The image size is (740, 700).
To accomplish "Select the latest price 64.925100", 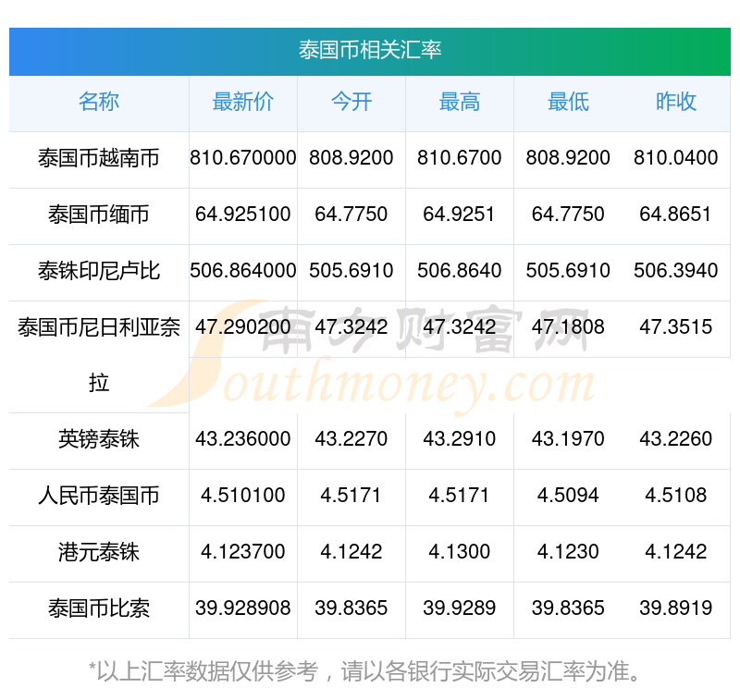I will 243,215.
